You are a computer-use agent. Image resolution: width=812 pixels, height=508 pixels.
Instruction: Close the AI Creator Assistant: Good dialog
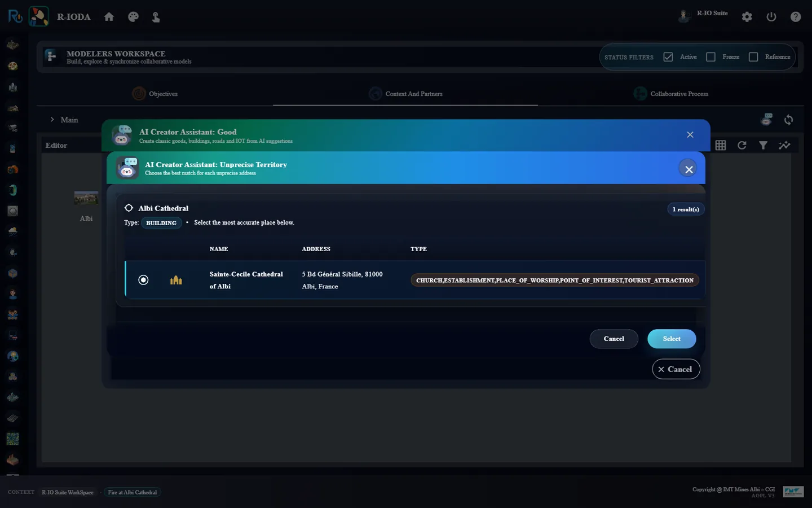point(690,134)
